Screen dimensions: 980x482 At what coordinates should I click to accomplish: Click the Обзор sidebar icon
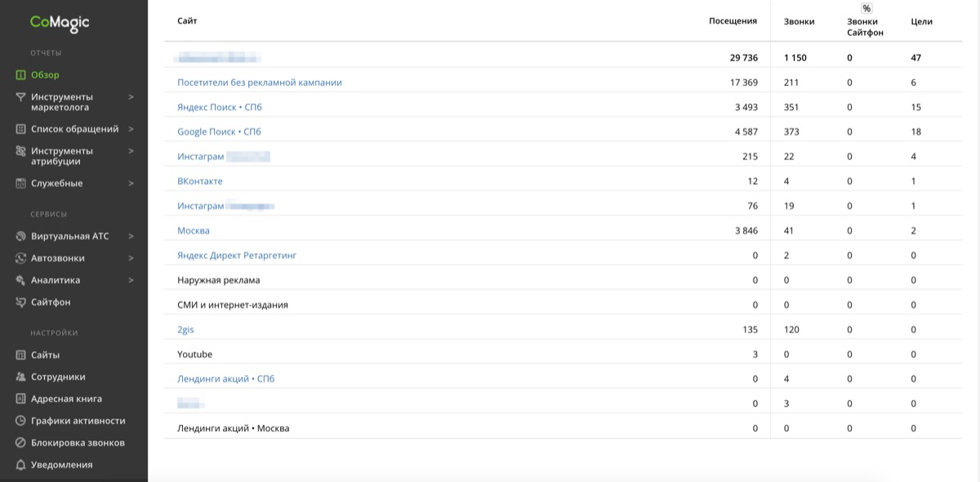coord(21,75)
